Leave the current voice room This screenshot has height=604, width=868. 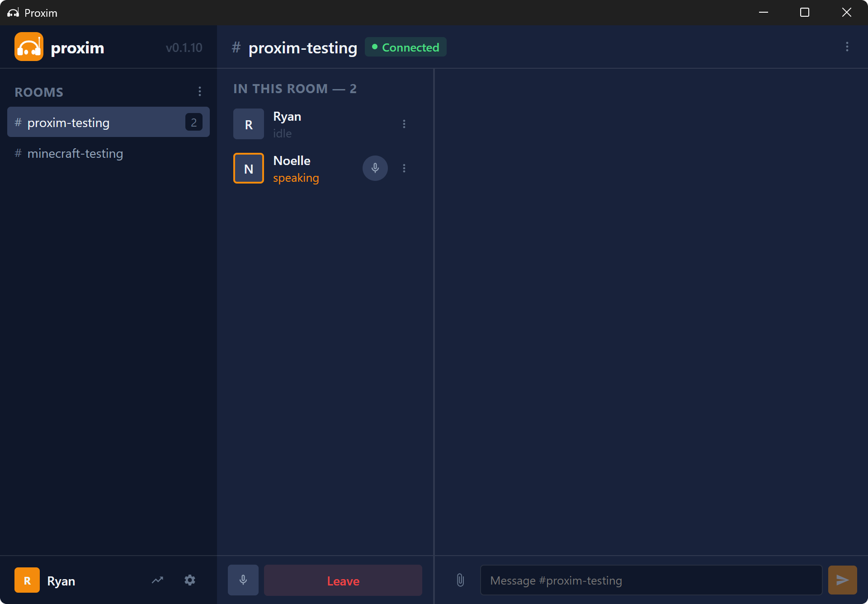click(343, 580)
